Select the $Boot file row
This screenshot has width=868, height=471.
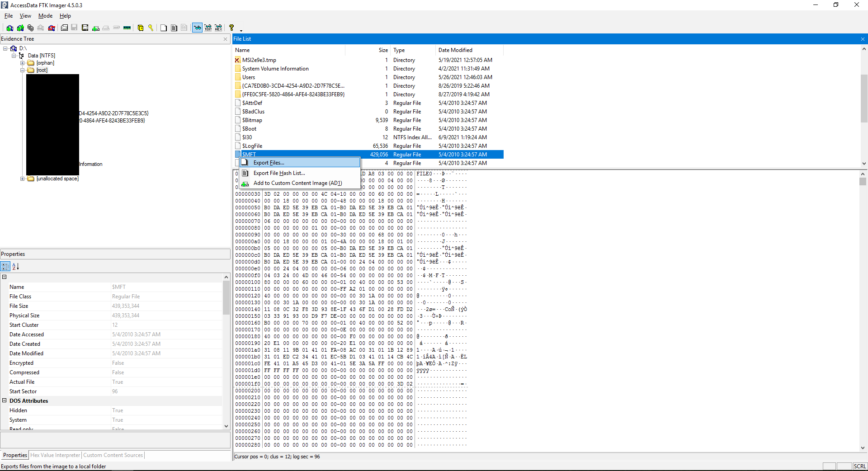tap(368, 129)
